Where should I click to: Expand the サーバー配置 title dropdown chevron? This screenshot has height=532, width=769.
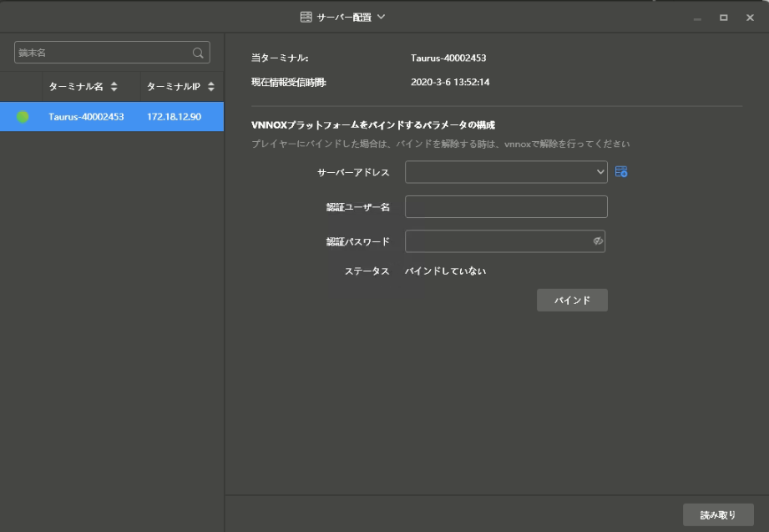(x=381, y=17)
